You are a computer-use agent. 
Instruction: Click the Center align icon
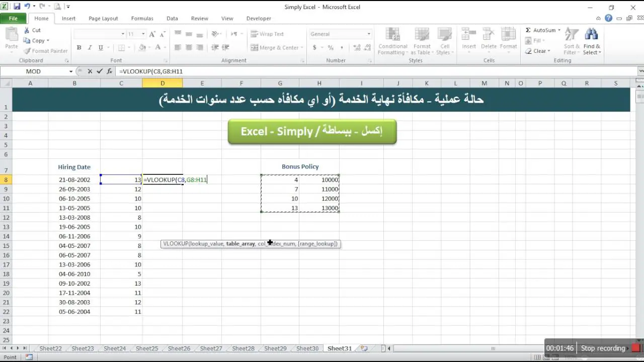click(x=189, y=48)
